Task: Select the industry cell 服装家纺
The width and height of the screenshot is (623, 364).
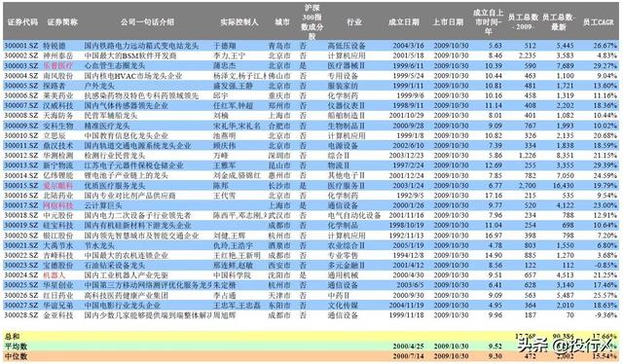Action: (343, 86)
